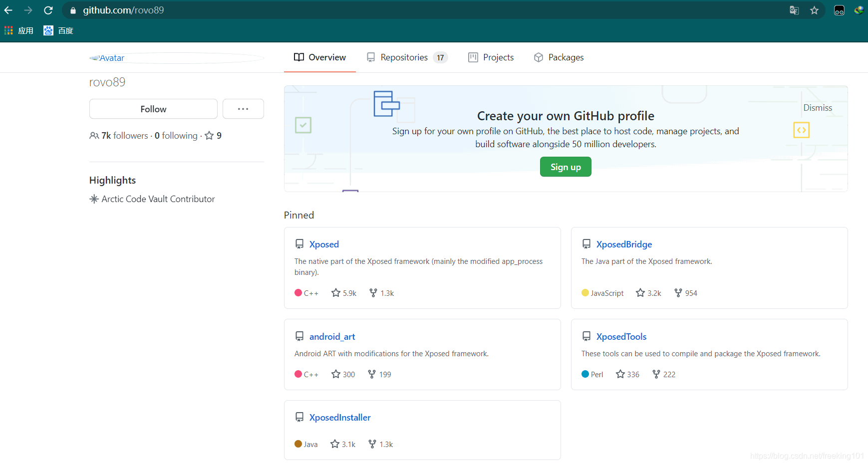868x465 pixels.
Task: Follow the user rovo89
Action: [153, 109]
